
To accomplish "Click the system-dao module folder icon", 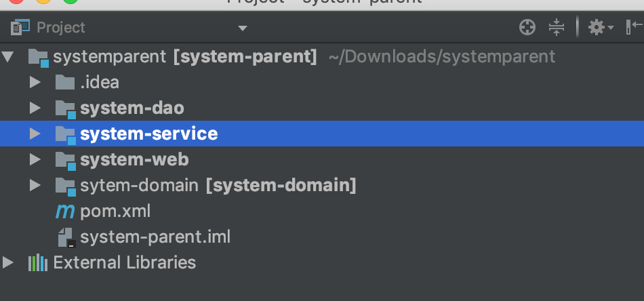I will point(65,108).
